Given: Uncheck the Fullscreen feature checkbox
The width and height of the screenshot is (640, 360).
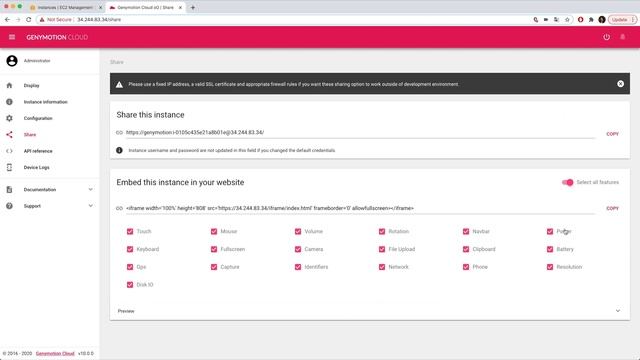Looking at the screenshot, I should pyautogui.click(x=214, y=249).
